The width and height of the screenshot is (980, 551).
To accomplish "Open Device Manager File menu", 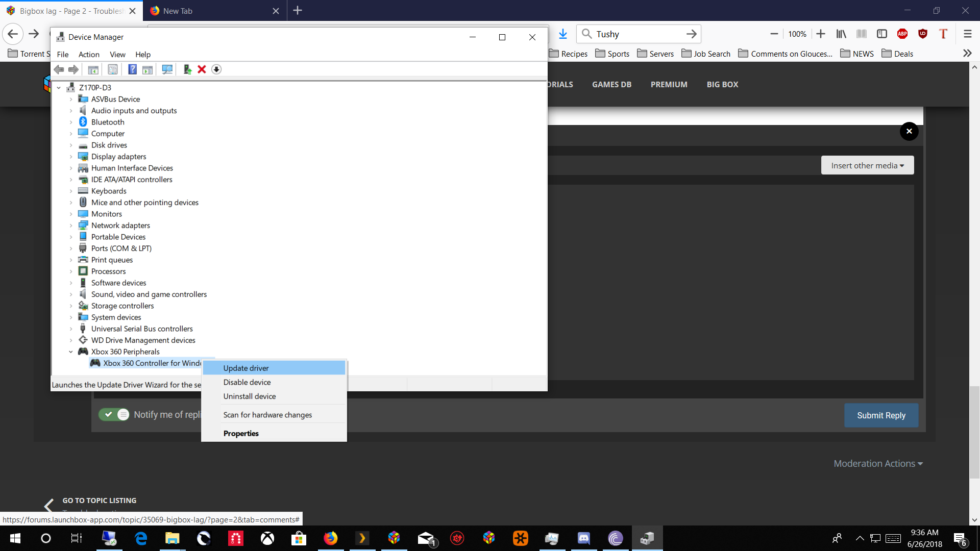I will click(62, 54).
